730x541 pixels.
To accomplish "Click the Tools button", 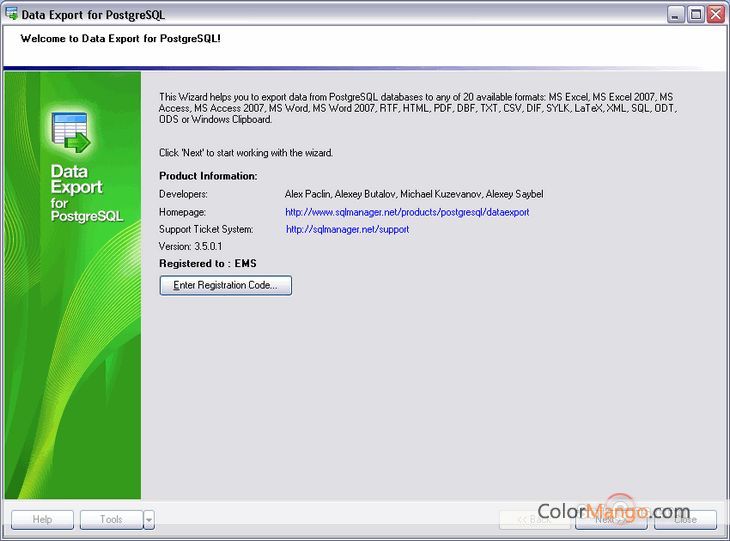I will (111, 520).
